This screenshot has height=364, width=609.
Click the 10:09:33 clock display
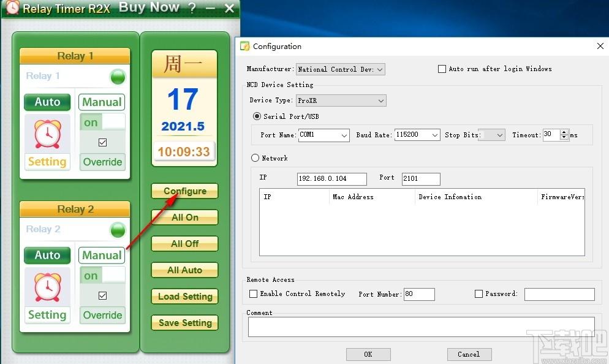tap(184, 151)
